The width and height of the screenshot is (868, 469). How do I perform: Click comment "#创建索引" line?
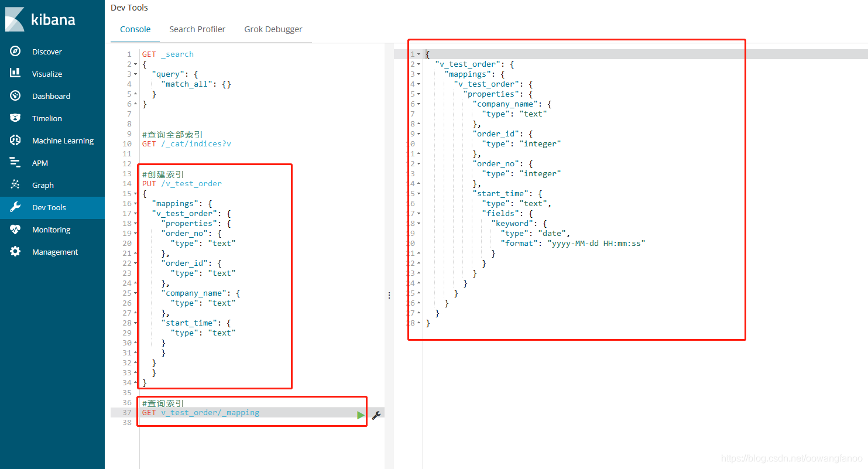coord(163,174)
